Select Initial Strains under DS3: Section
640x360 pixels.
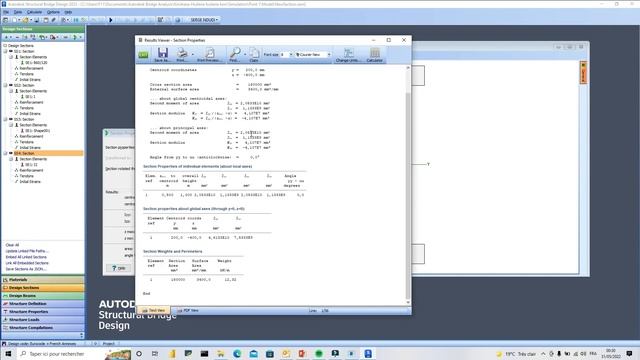30,147
